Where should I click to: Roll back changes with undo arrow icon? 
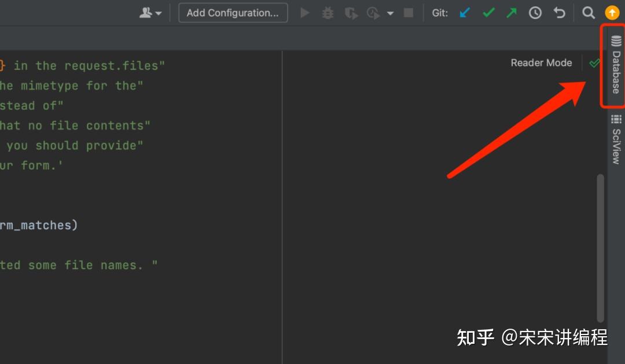pyautogui.click(x=559, y=12)
